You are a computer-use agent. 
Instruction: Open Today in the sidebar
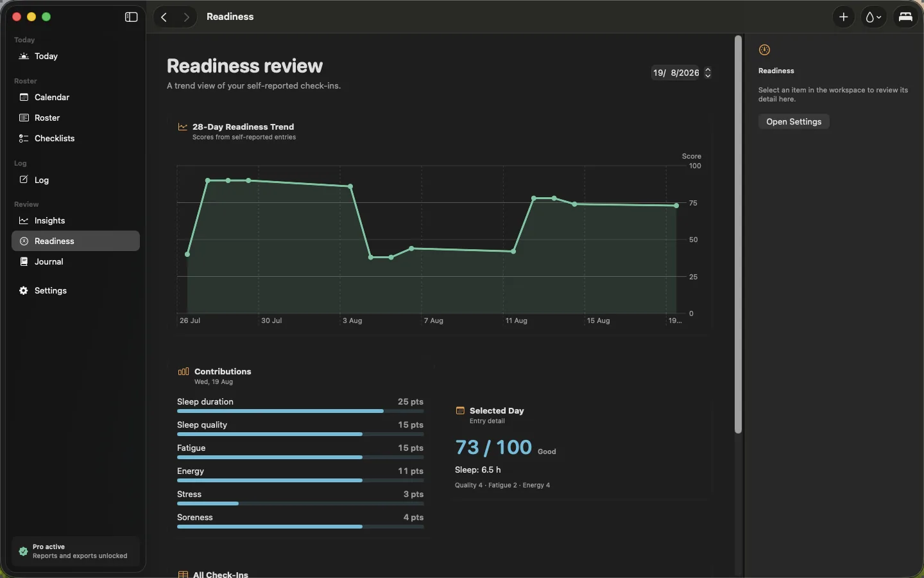coord(76,57)
